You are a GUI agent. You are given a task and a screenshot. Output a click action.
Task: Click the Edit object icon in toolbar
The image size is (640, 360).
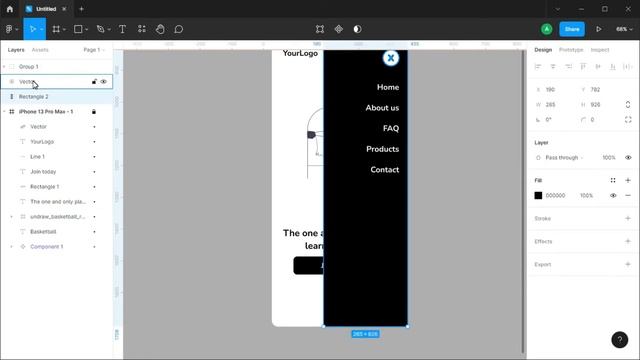click(320, 29)
